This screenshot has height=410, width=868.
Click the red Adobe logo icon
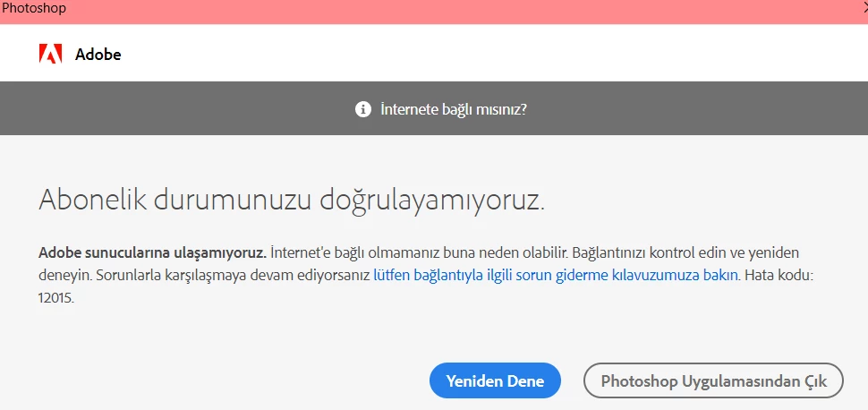(50, 54)
